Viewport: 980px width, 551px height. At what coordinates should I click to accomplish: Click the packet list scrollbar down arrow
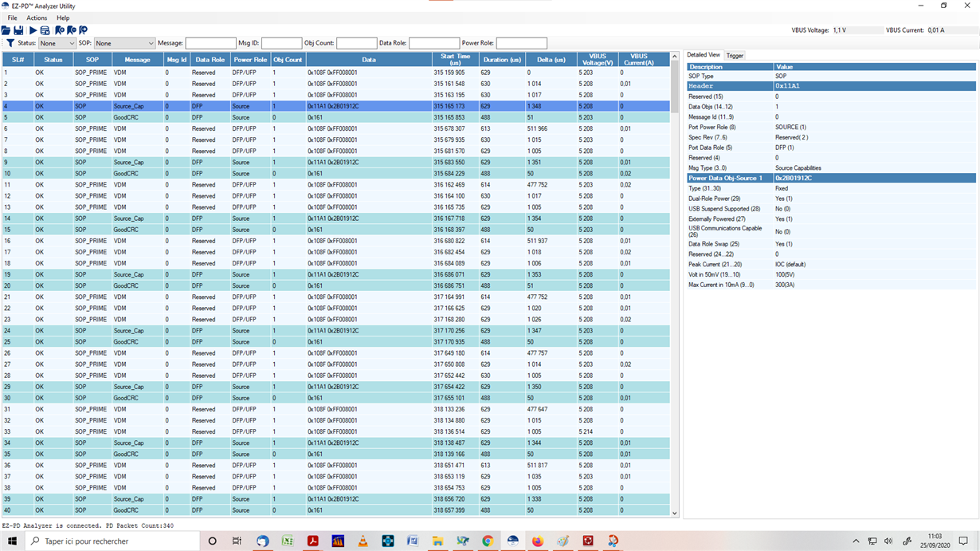[x=675, y=514]
